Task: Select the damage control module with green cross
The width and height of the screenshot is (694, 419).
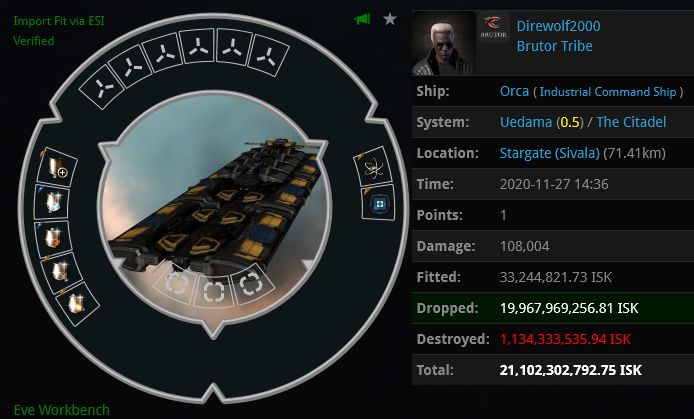Action: tap(378, 204)
